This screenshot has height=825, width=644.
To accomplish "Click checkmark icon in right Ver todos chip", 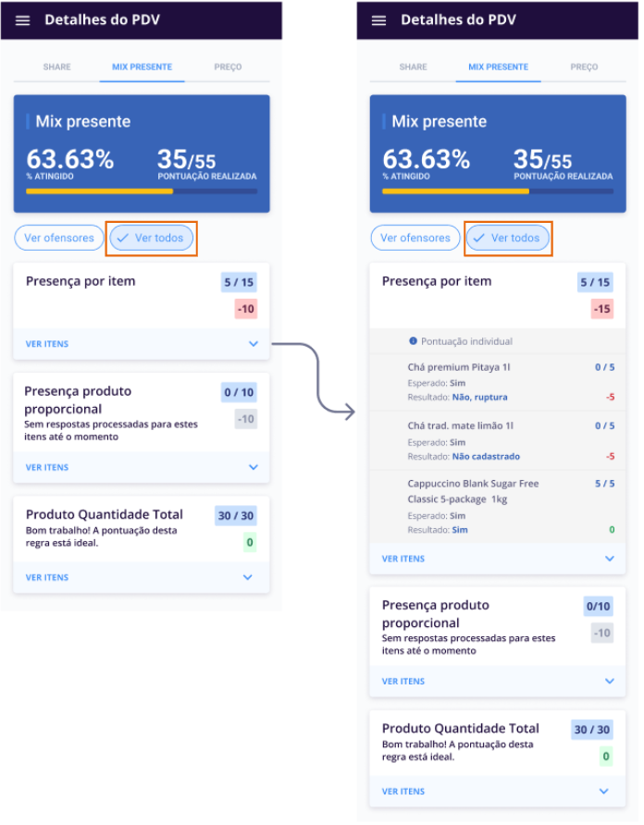I will [x=478, y=238].
